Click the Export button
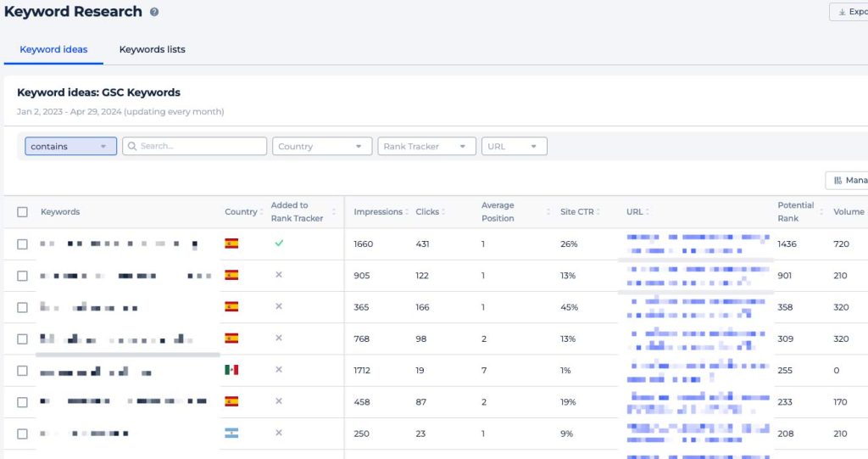The image size is (868, 459). (850, 12)
